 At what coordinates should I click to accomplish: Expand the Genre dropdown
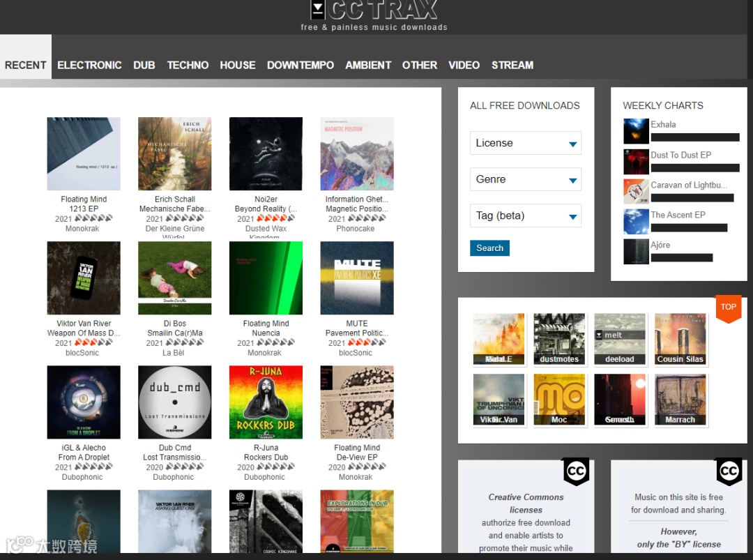coord(526,179)
